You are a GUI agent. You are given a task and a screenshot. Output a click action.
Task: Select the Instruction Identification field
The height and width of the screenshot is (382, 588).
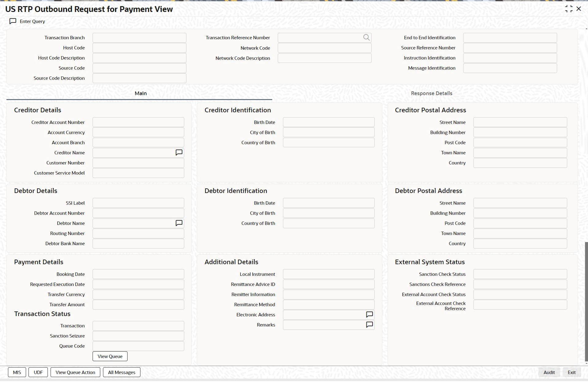tap(510, 58)
